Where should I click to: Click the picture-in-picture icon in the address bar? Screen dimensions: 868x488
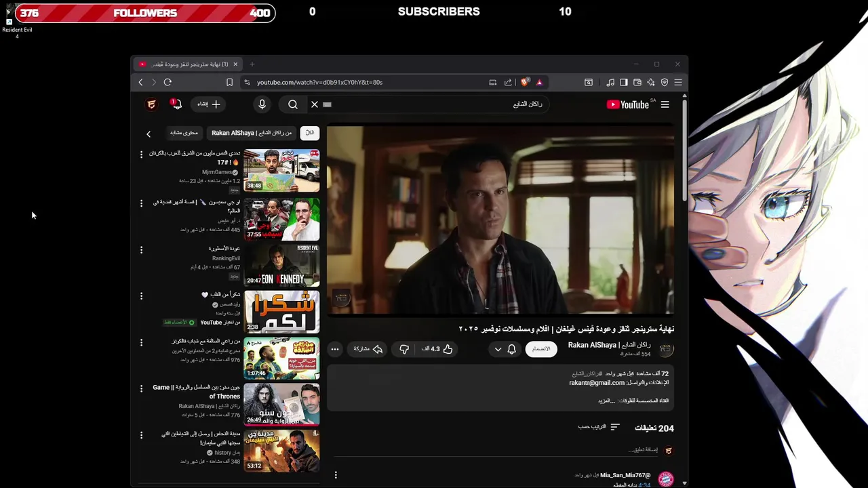pos(493,82)
